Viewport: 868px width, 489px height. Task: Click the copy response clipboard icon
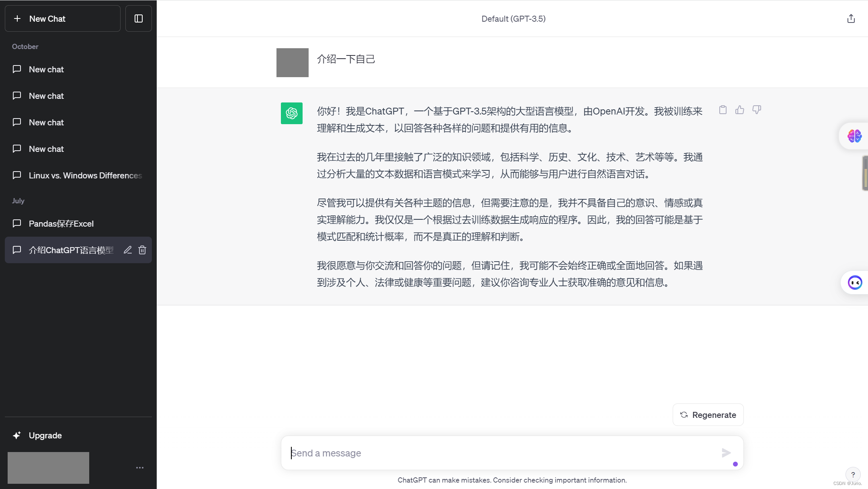click(x=723, y=110)
